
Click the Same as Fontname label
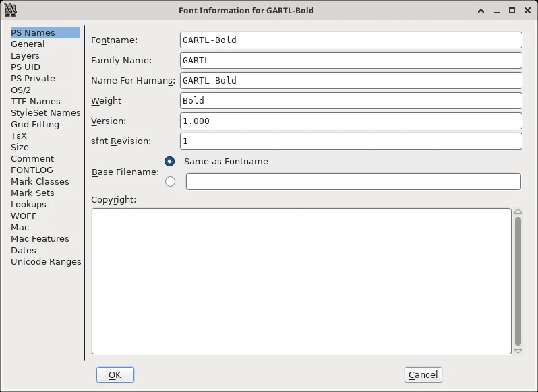[x=226, y=162]
